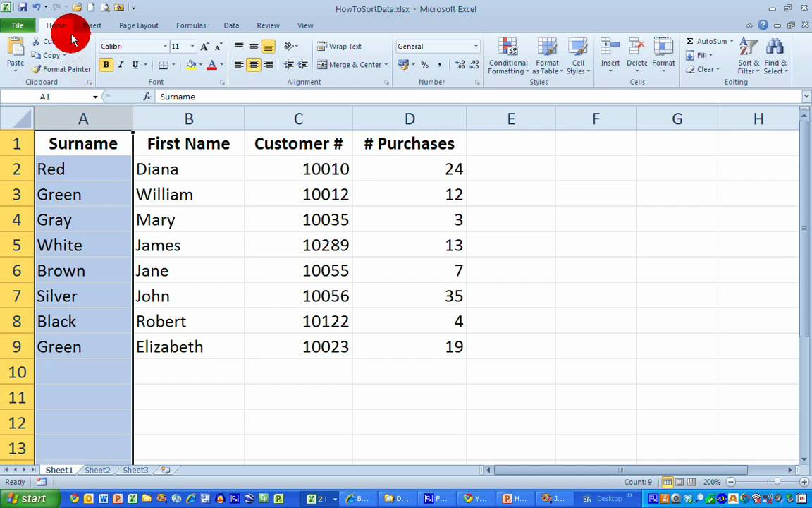Decrease font size with Shrink Font icon
Image resolution: width=812 pixels, height=508 pixels.
coord(219,47)
